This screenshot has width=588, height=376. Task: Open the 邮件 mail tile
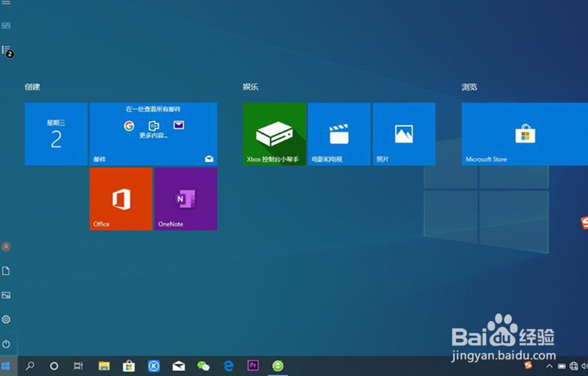(x=154, y=134)
